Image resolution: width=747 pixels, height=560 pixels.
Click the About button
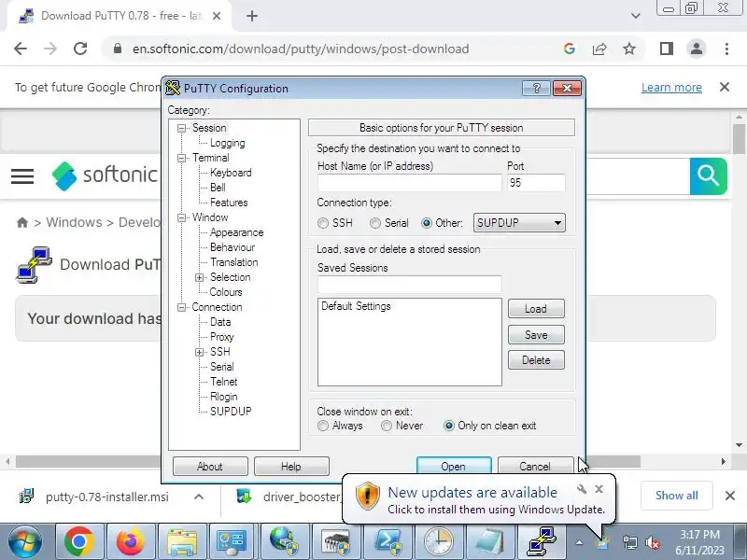[x=210, y=466]
